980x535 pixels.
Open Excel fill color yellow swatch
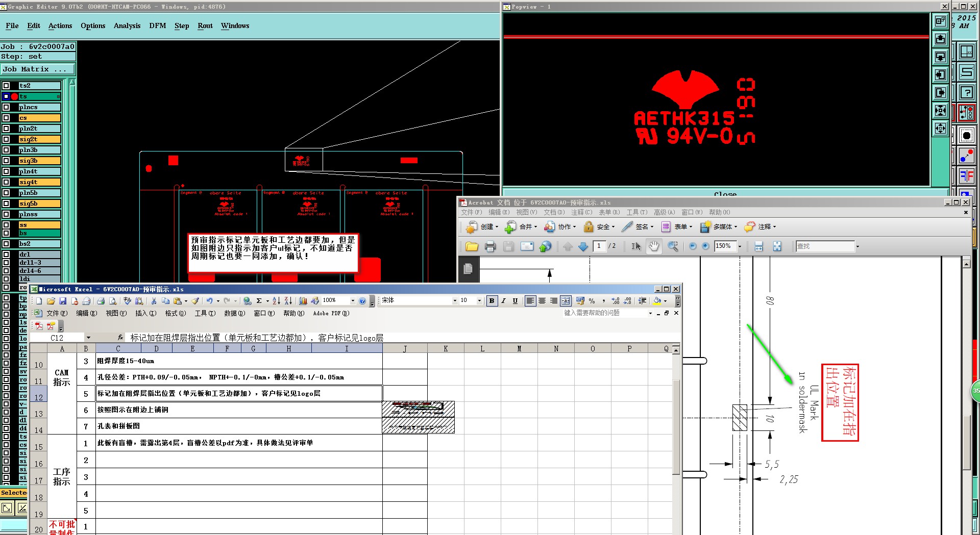click(x=657, y=301)
